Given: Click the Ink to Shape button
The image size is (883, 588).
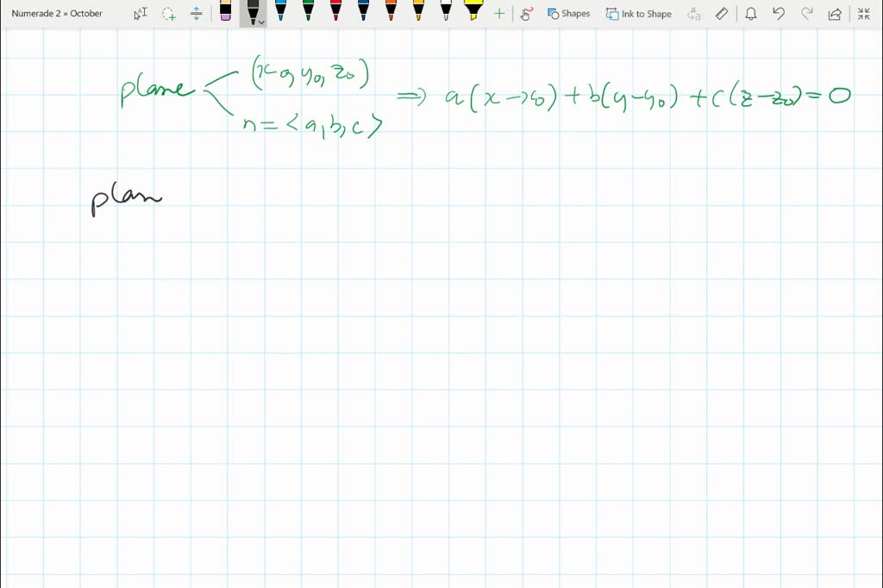Looking at the screenshot, I should tap(638, 14).
